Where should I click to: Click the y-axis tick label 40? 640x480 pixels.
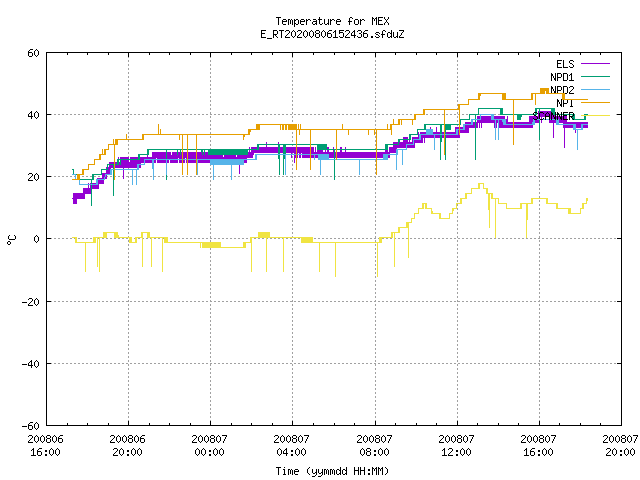pos(33,115)
